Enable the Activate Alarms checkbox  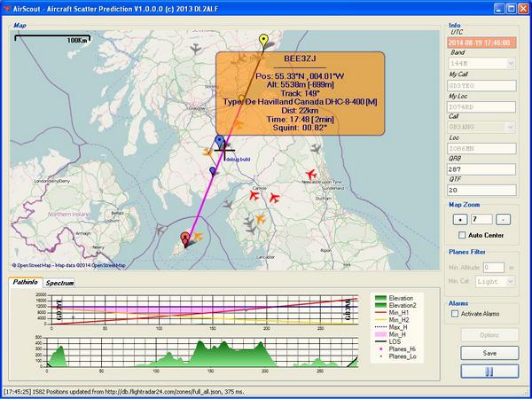455,314
